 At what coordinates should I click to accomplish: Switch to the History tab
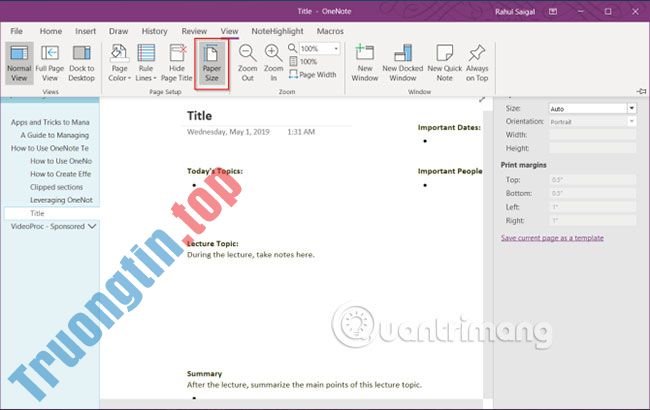pos(155,31)
